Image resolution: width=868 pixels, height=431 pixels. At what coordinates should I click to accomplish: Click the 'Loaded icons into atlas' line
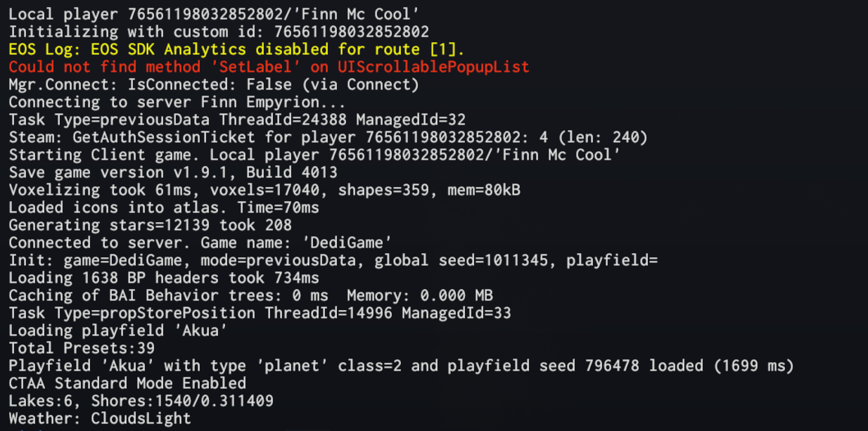(x=164, y=208)
